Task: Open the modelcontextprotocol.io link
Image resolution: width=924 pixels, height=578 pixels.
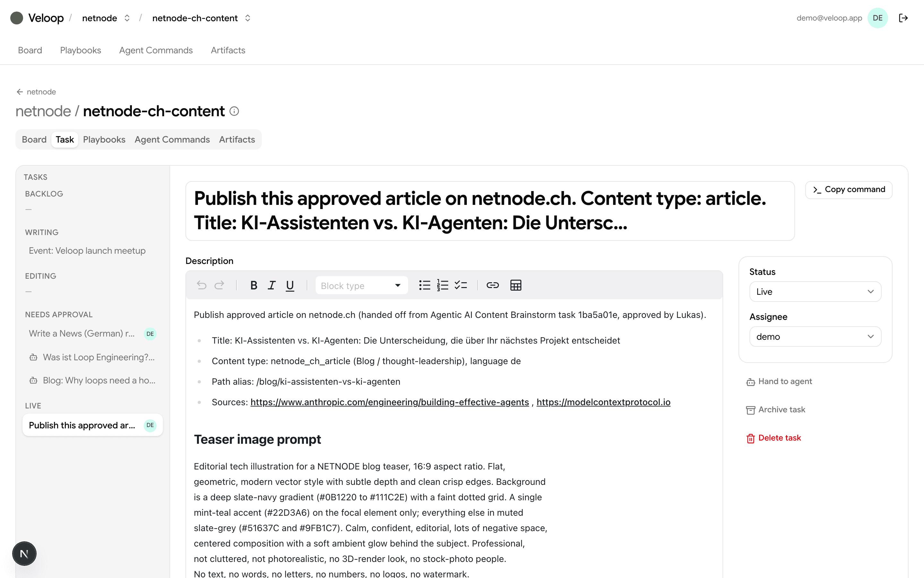Action: [x=603, y=402]
